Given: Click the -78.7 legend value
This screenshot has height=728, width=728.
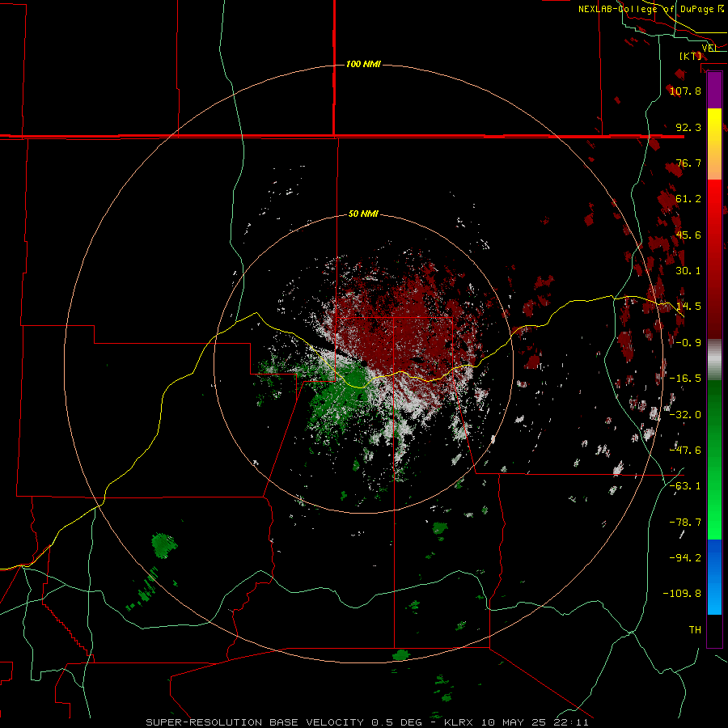Looking at the screenshot, I should point(685,523).
